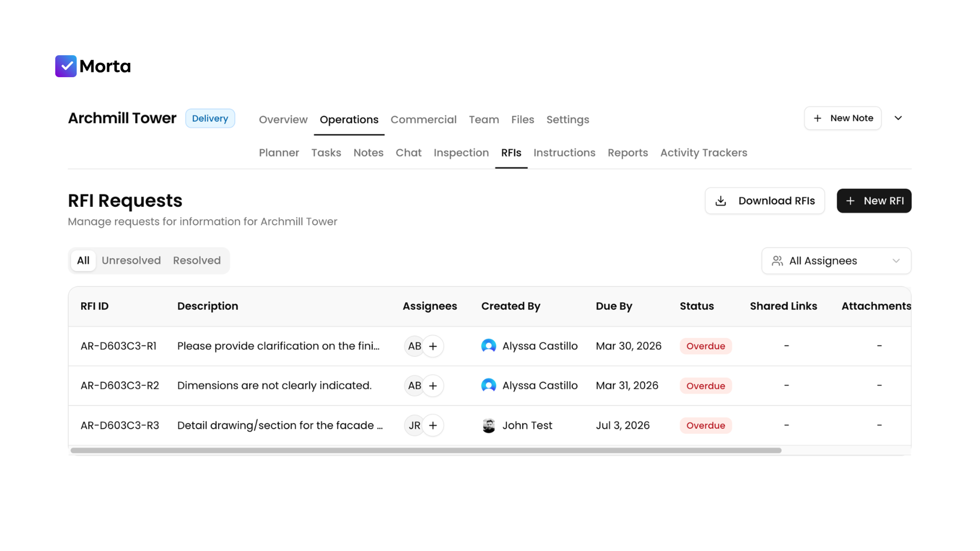Go to Tasks sub-tab

click(326, 153)
